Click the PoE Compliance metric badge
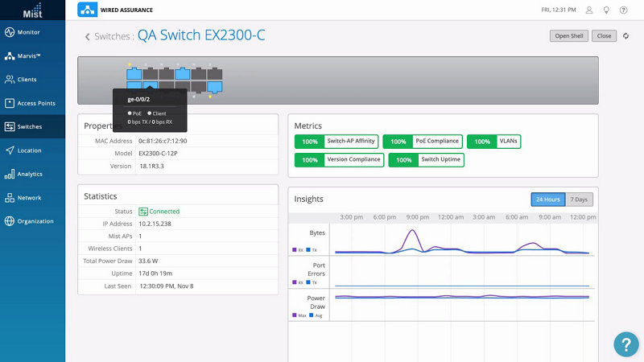Viewport: 644px width, 362px height. [x=423, y=142]
